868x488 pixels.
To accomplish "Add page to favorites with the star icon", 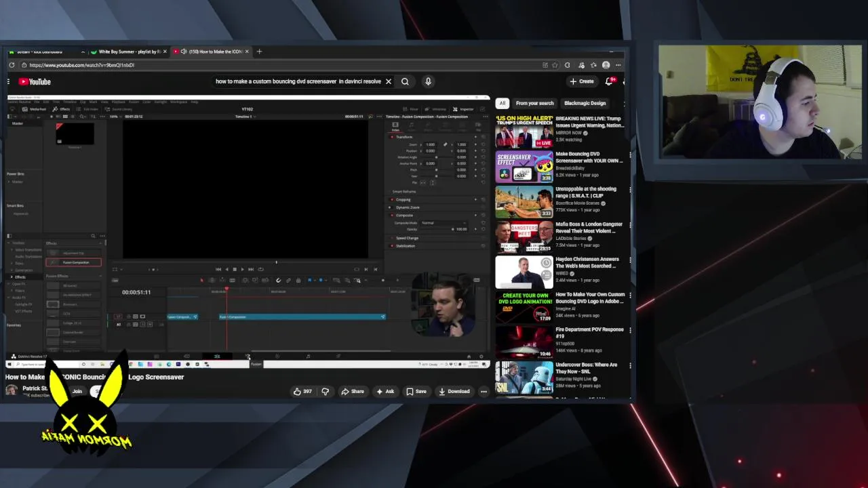I will click(x=555, y=65).
